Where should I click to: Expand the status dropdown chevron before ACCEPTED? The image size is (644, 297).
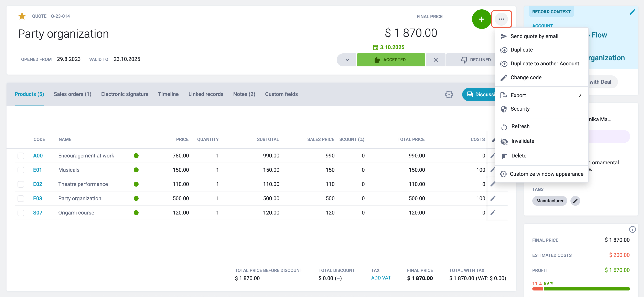point(347,60)
